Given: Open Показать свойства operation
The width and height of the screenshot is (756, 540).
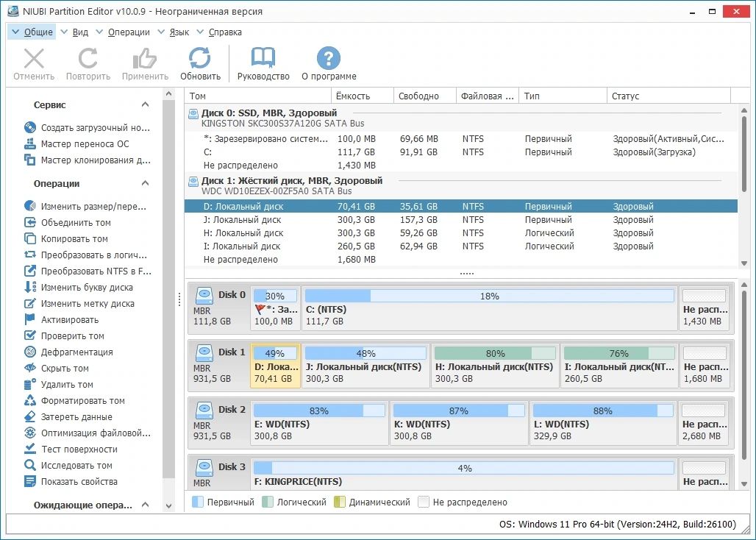Looking at the screenshot, I should tap(71, 482).
